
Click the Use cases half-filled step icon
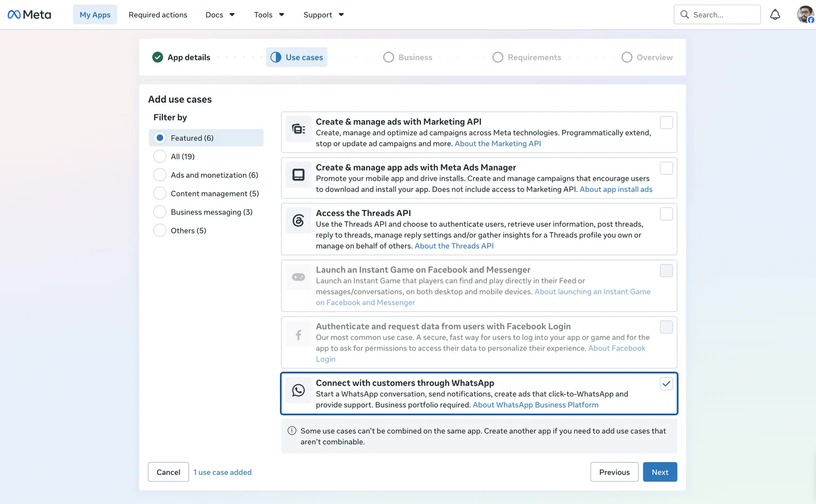pyautogui.click(x=276, y=57)
